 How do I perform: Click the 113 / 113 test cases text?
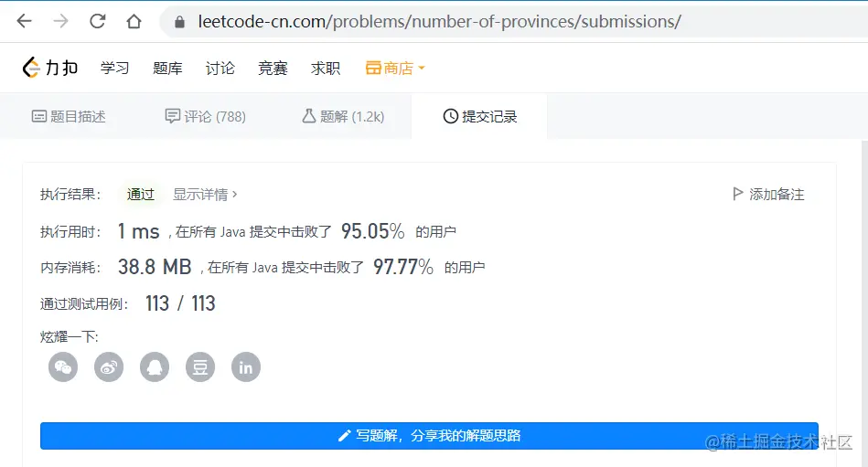[180, 303]
